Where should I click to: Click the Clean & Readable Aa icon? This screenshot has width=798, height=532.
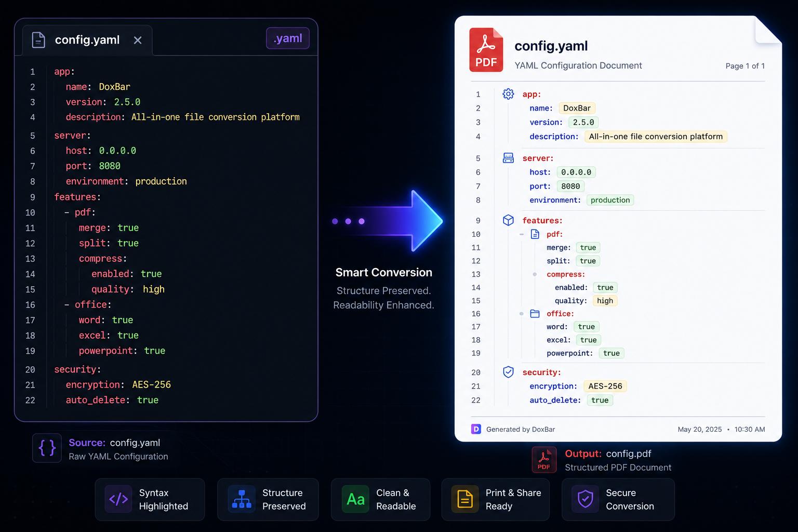point(355,499)
